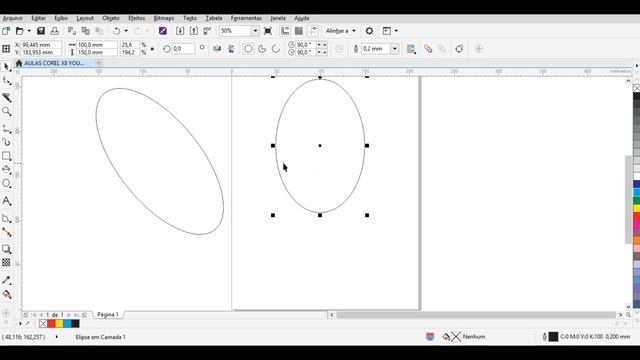640x360 pixels.
Task: Open the zoom level 50% dropdown
Action: 255,31
